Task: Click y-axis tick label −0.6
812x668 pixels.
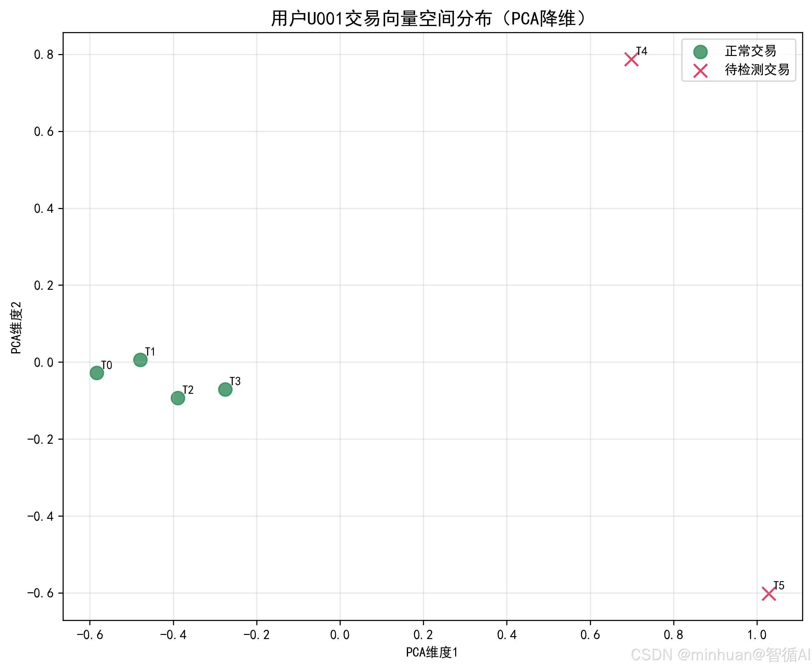Action: pyautogui.click(x=40, y=593)
